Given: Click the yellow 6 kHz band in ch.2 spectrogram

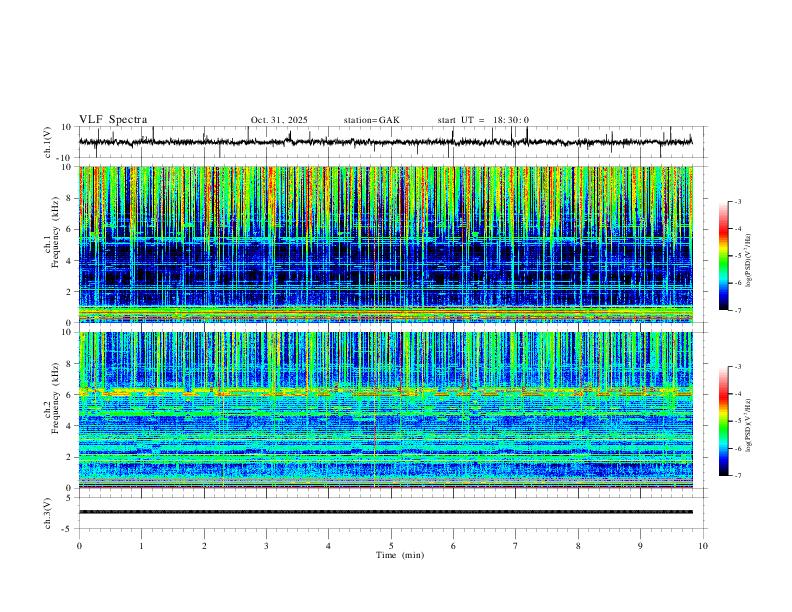Looking at the screenshot, I should click(x=385, y=391).
